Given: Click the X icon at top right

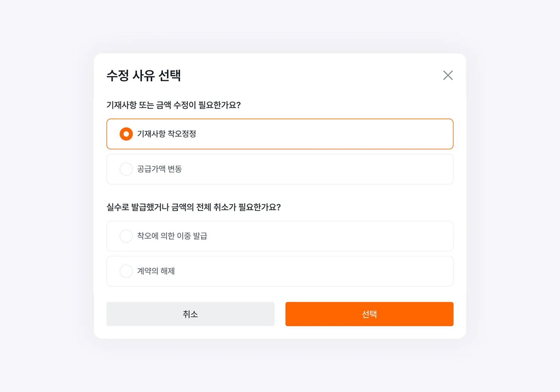Looking at the screenshot, I should pos(448,75).
